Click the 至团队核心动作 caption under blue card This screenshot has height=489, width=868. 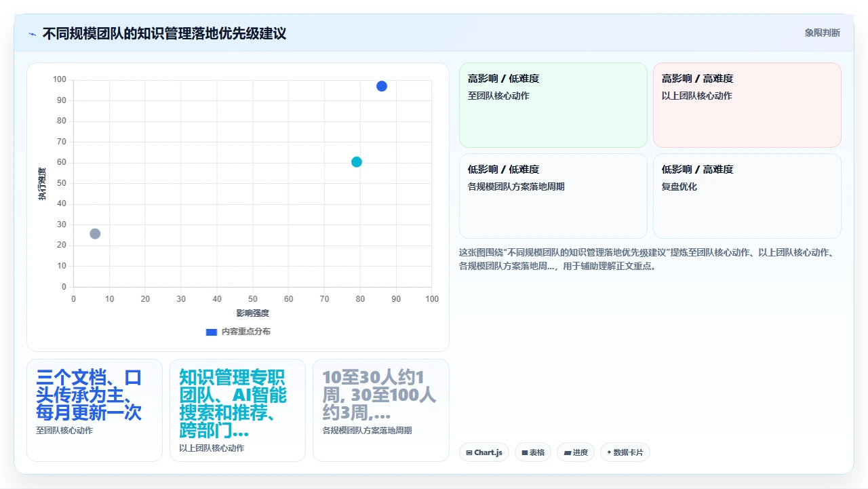[64, 430]
